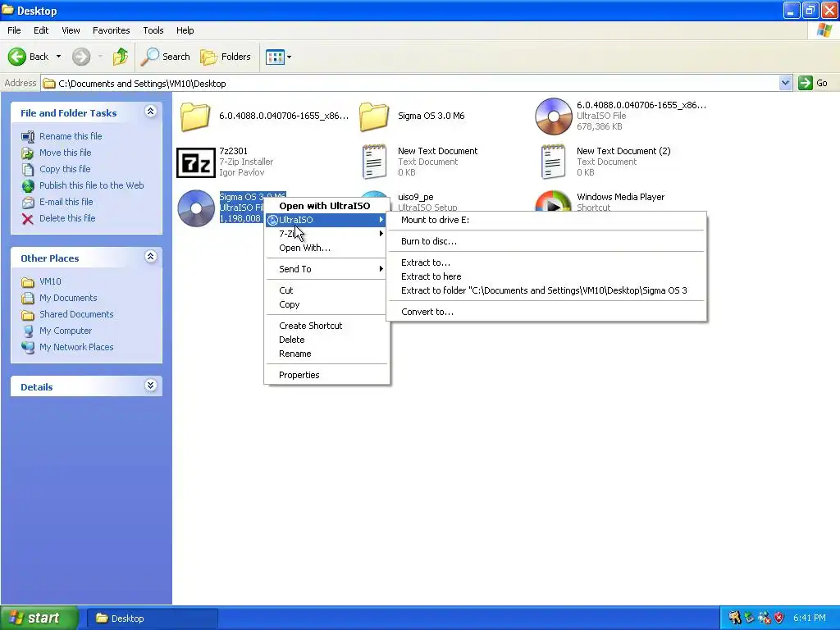Choose Open with UltraISO in context menu
The width and height of the screenshot is (840, 630).
[326, 206]
